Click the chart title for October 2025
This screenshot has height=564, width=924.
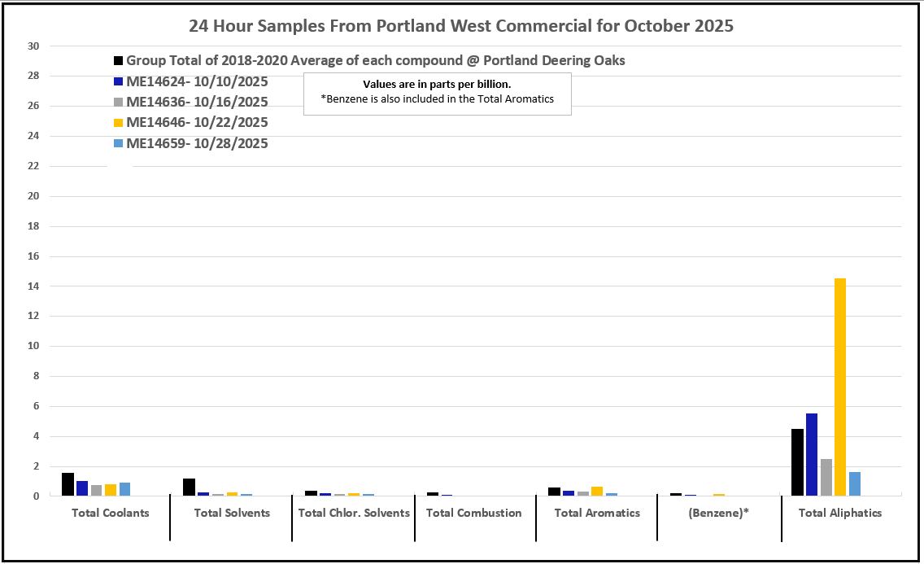click(461, 26)
